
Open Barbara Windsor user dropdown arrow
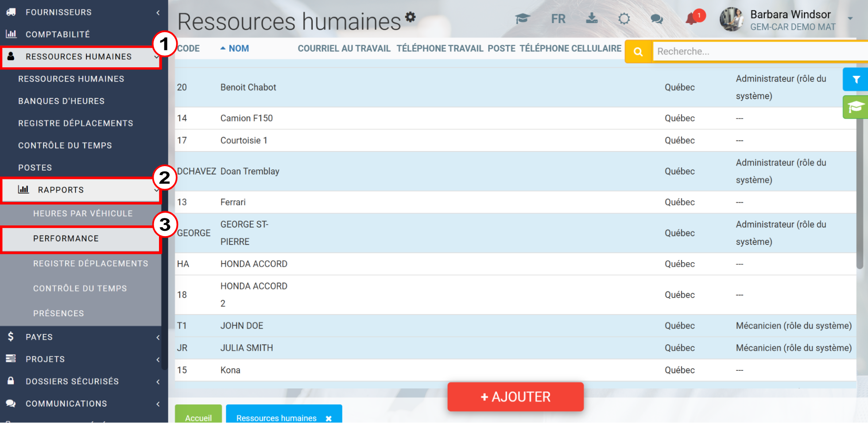(850, 19)
